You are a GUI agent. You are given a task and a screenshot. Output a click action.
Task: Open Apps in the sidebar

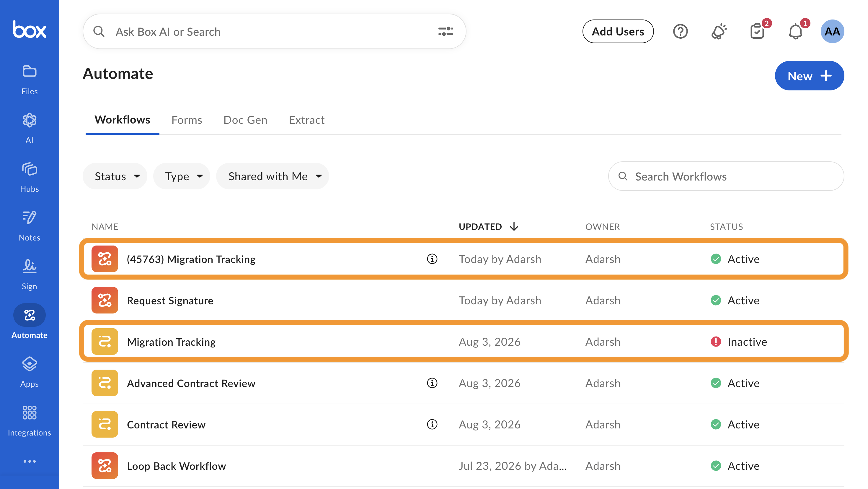click(x=29, y=372)
